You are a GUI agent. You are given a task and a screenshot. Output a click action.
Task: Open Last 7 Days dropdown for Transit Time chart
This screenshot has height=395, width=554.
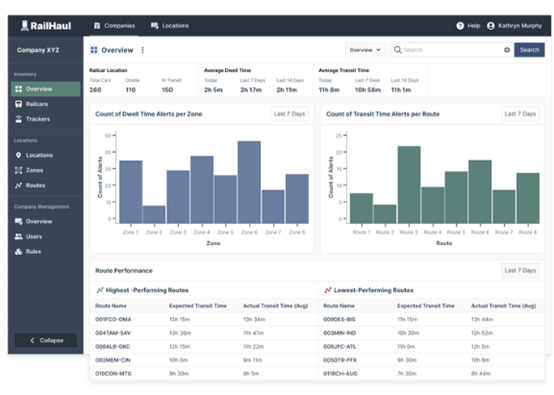pyautogui.click(x=520, y=114)
